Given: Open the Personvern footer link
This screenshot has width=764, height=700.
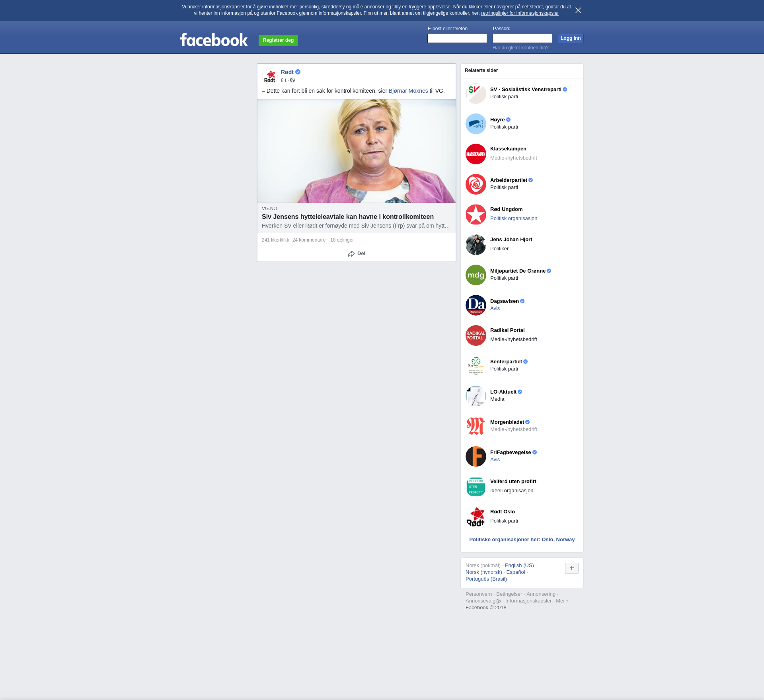Looking at the screenshot, I should click(x=479, y=594).
